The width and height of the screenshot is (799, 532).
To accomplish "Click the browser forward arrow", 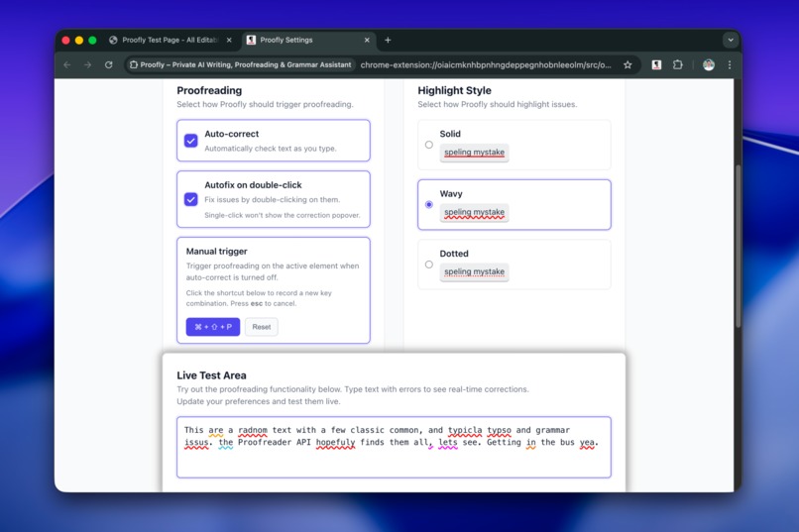I will [87, 65].
